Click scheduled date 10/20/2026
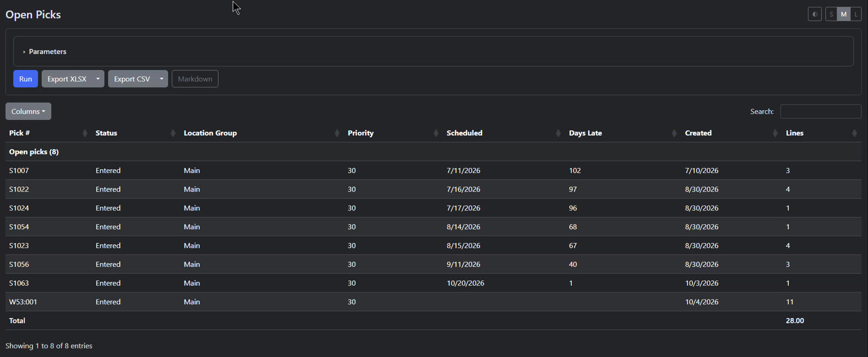The width and height of the screenshot is (868, 357). (x=465, y=283)
